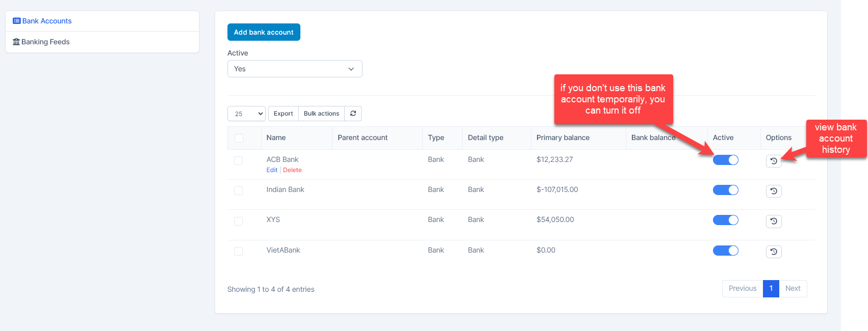Check the select-all header checkbox
This screenshot has width=868, height=331.
[x=239, y=138]
